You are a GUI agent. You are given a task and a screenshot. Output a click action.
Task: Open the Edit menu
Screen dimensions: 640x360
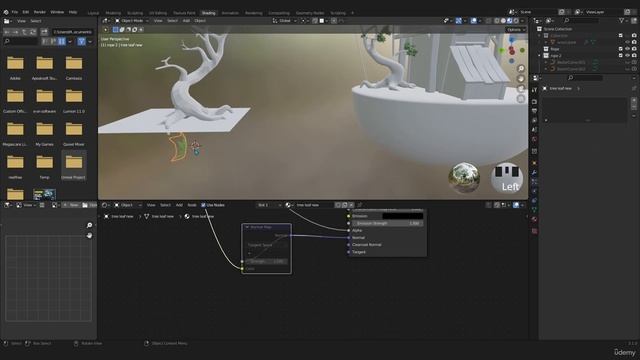click(26, 12)
